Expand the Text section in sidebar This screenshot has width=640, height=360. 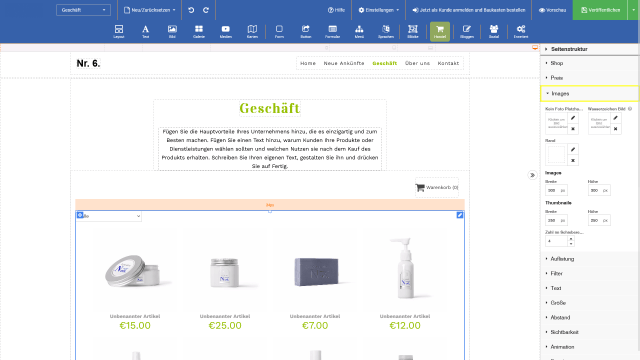point(589,288)
